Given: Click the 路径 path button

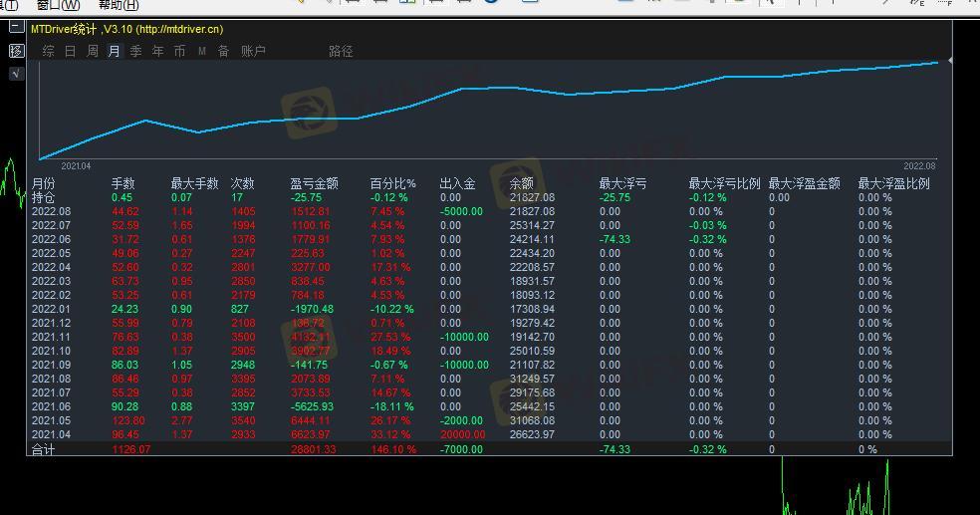Looking at the screenshot, I should (341, 51).
